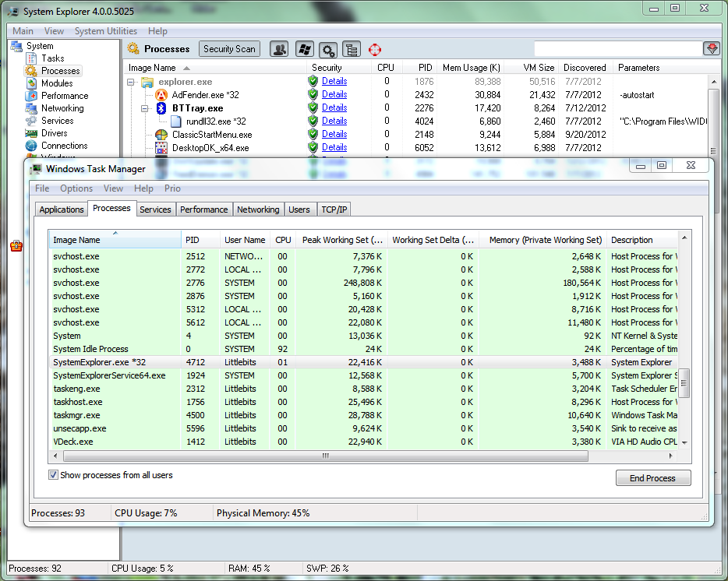728x581 pixels.
Task: Click the Task Manager horizontal scrollbar
Action: point(323,456)
